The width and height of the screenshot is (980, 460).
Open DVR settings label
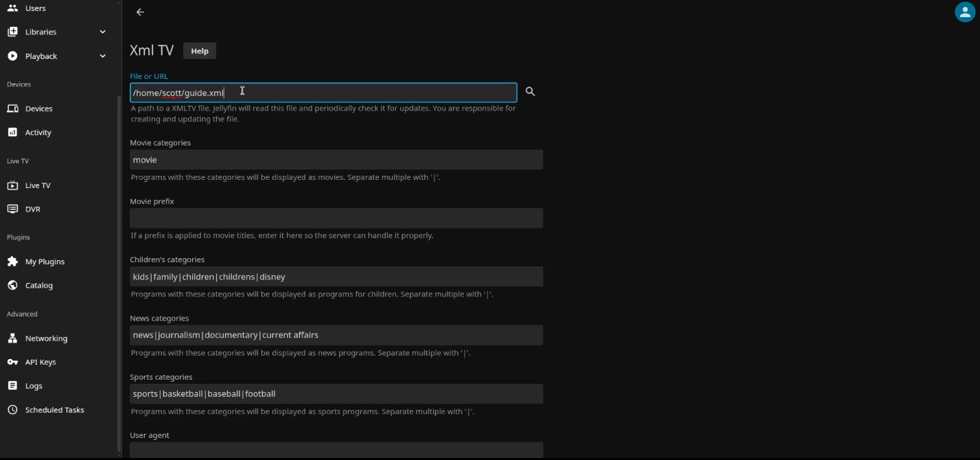click(33, 209)
